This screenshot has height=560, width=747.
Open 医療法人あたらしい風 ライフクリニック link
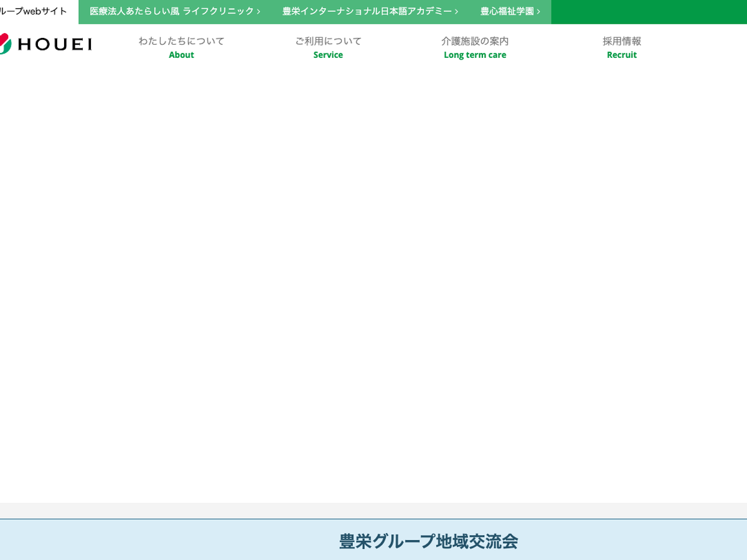[171, 11]
